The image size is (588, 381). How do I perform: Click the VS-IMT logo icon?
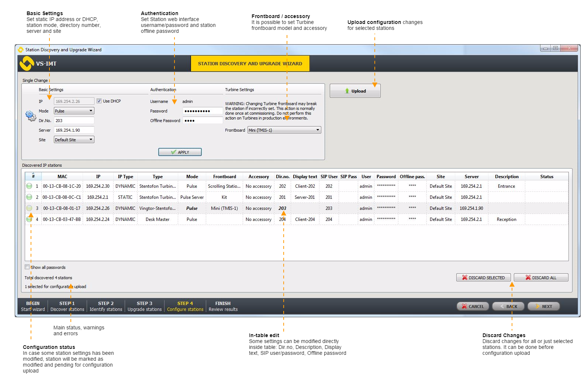coord(27,63)
